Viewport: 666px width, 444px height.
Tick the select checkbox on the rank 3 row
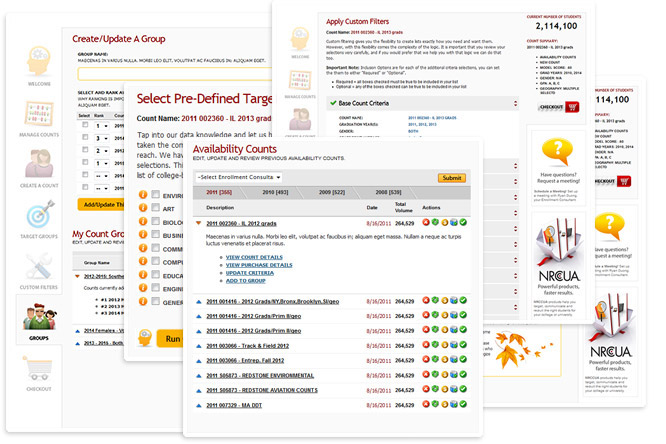point(85,137)
